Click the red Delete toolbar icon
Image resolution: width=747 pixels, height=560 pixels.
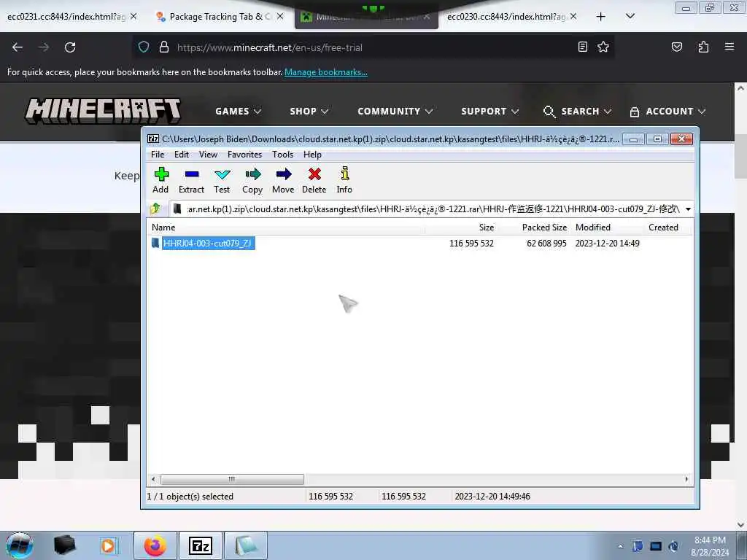[314, 180]
